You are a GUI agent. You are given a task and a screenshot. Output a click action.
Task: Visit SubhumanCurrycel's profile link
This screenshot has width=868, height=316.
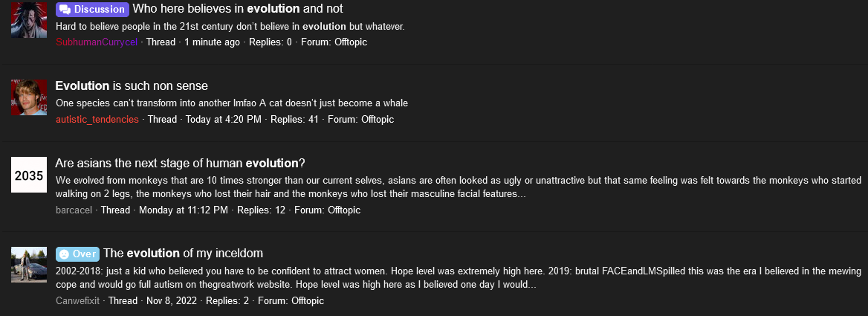(x=97, y=42)
